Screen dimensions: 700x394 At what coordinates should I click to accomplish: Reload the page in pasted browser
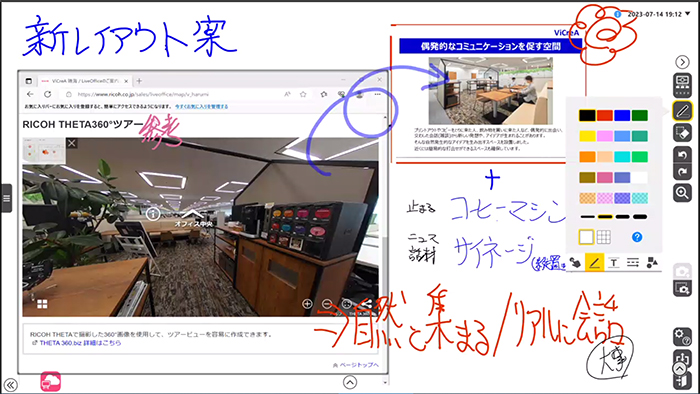47,94
